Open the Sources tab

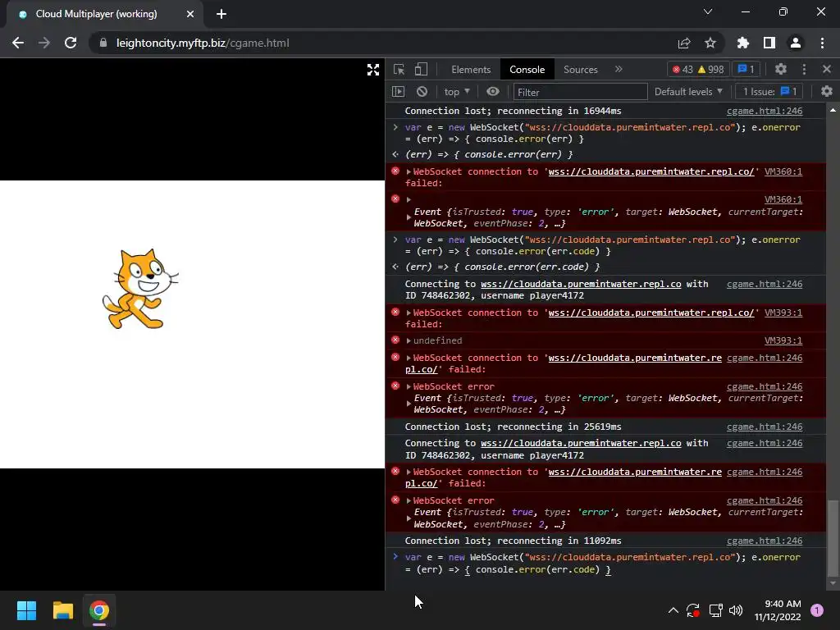(580, 70)
